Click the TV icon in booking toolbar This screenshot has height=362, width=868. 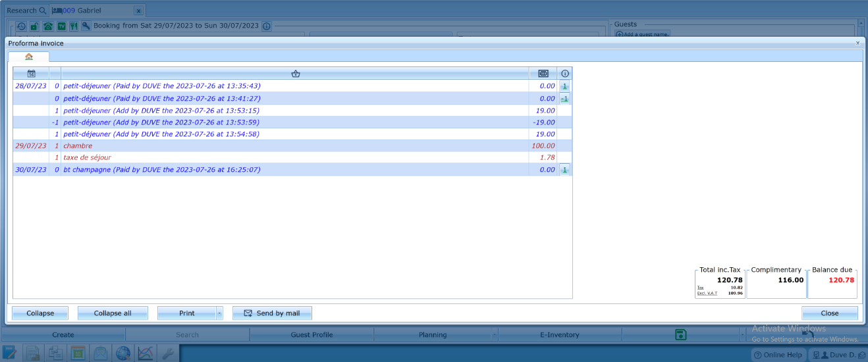(61, 26)
